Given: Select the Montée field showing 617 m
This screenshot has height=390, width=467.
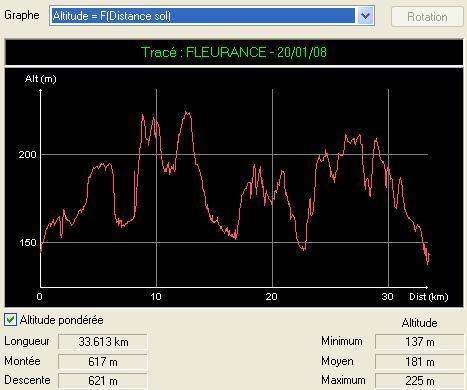Looking at the screenshot, I should click(x=103, y=361).
